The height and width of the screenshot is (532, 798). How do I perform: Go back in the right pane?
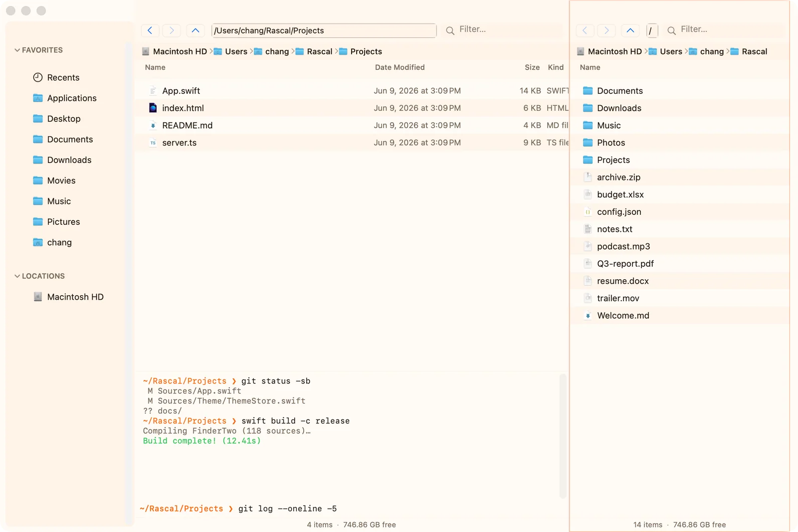coord(585,30)
